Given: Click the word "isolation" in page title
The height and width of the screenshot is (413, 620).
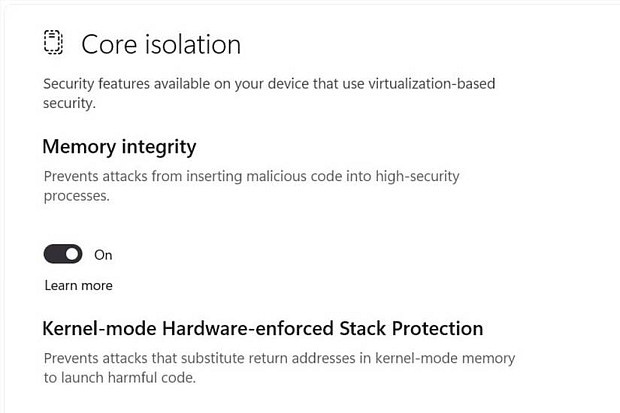Looking at the screenshot, I should click(193, 44).
